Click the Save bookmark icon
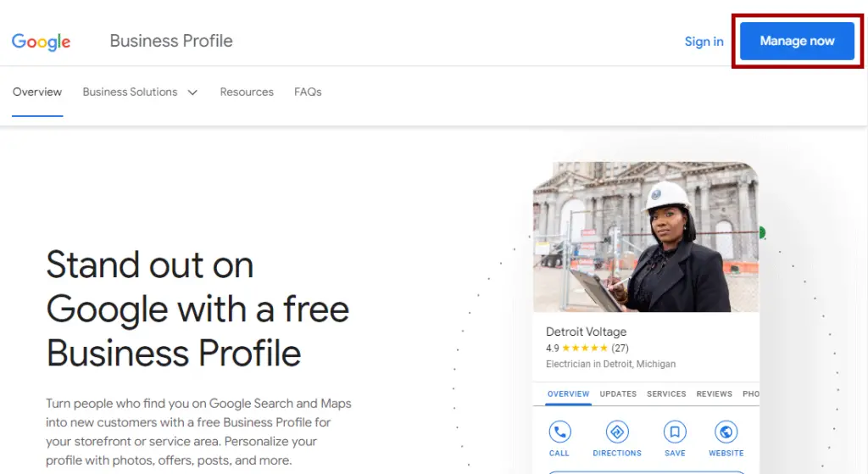Image resolution: width=868 pixels, height=474 pixels. [x=675, y=432]
